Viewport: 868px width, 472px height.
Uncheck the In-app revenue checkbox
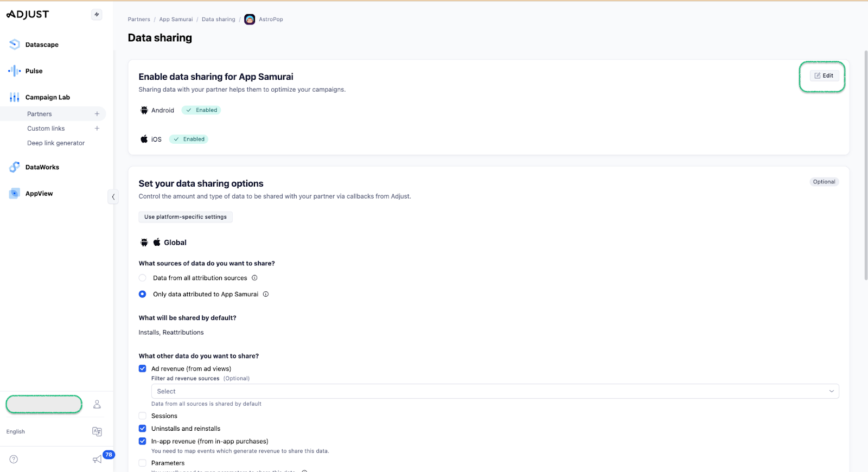(x=143, y=441)
